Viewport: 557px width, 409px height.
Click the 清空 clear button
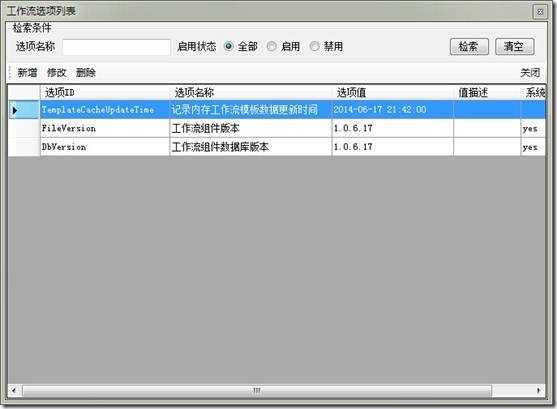click(x=514, y=47)
